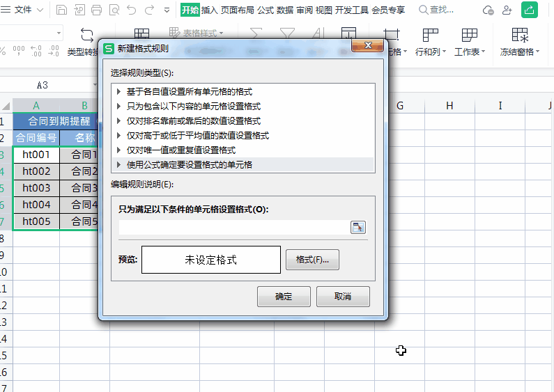The image size is (554, 392).
Task: Click the 取消 button
Action: pos(343,297)
